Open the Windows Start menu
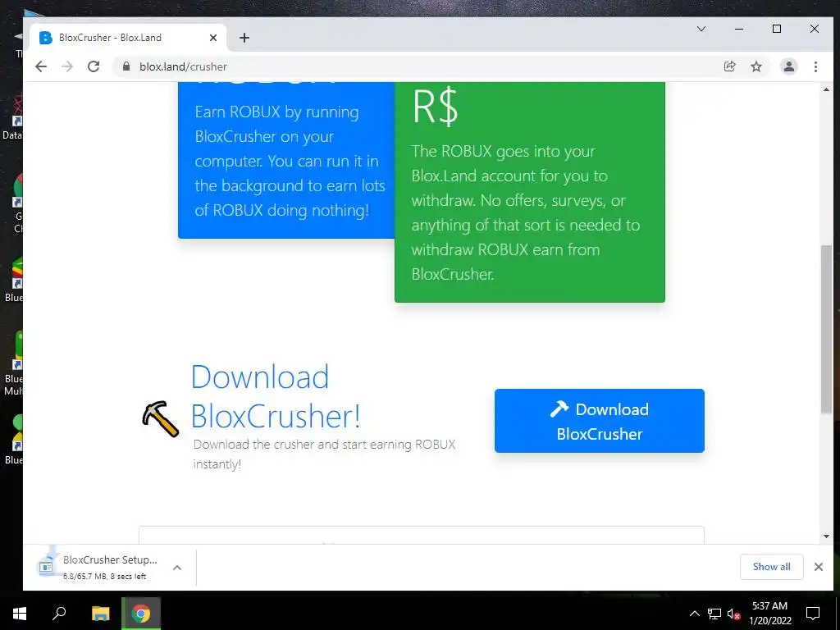This screenshot has height=630, width=840. click(20, 614)
